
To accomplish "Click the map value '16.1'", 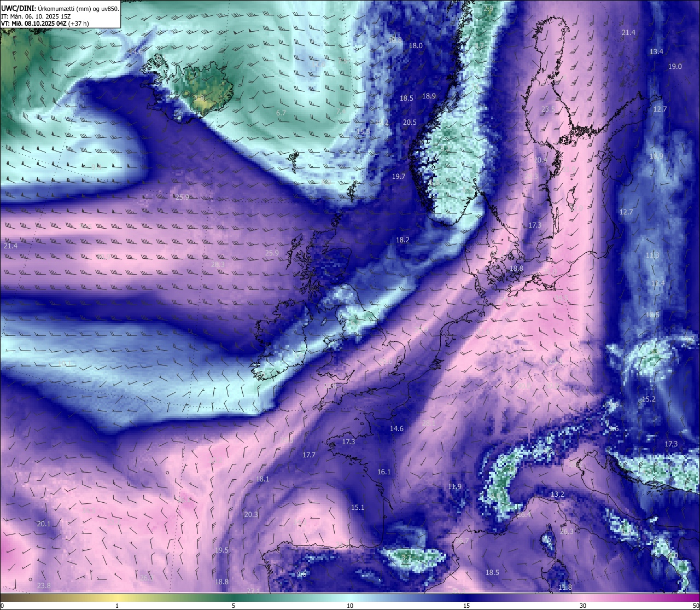I will [x=384, y=472].
